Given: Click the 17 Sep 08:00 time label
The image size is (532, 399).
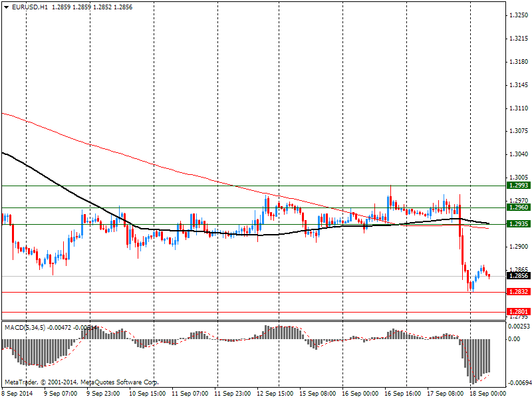Looking at the screenshot, I should tap(446, 394).
